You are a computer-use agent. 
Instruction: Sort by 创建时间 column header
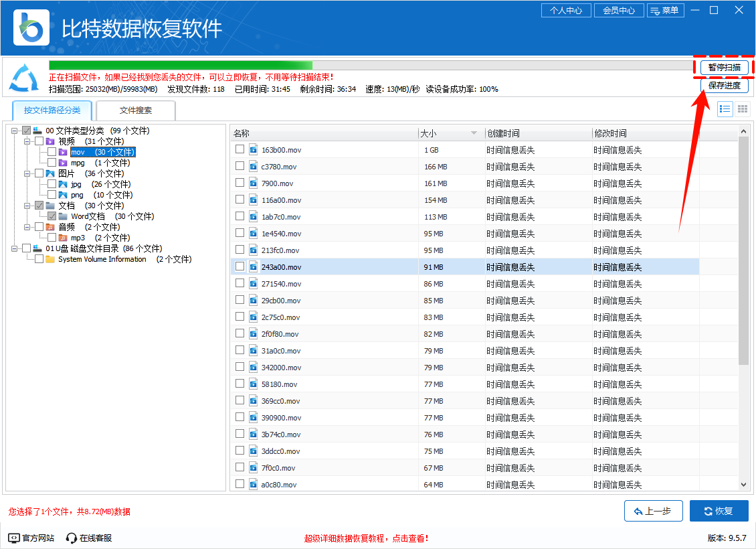point(539,134)
